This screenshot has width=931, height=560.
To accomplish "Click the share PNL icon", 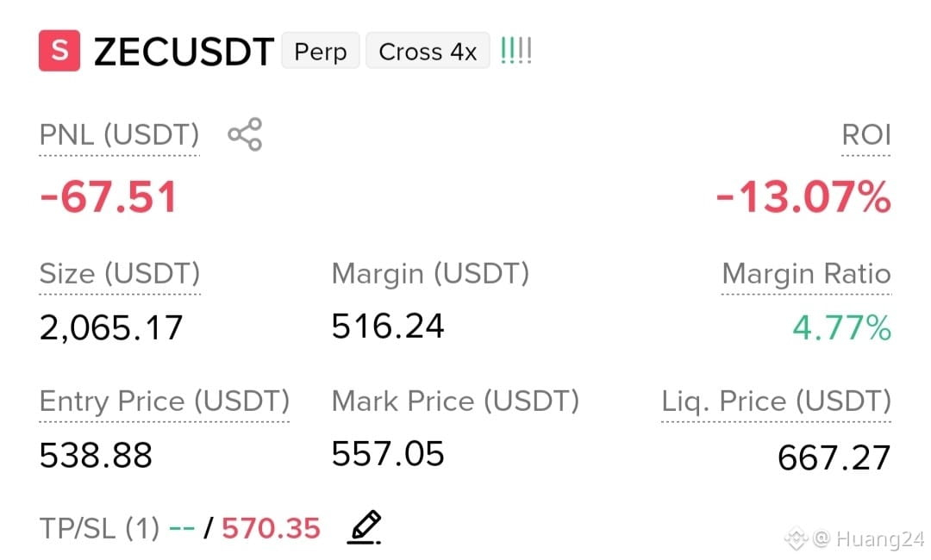I will [x=245, y=134].
